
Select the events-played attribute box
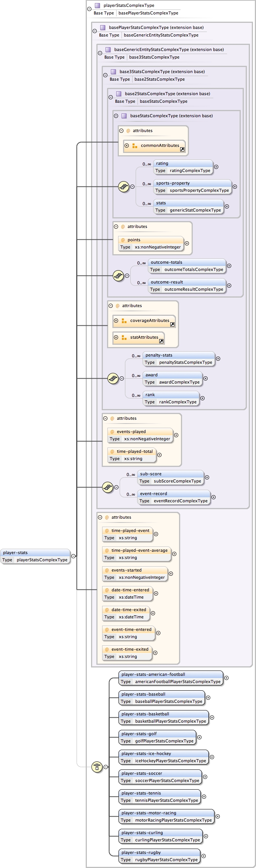(x=140, y=435)
